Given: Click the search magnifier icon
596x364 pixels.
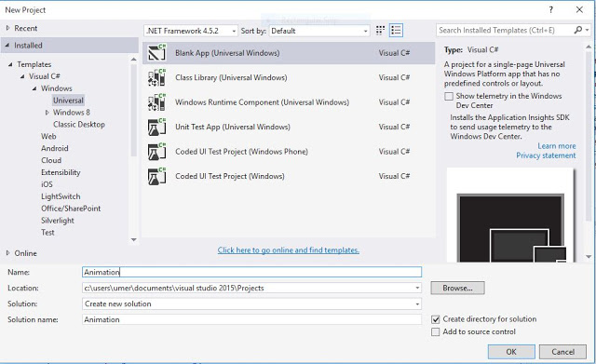Looking at the screenshot, I should click(577, 30).
